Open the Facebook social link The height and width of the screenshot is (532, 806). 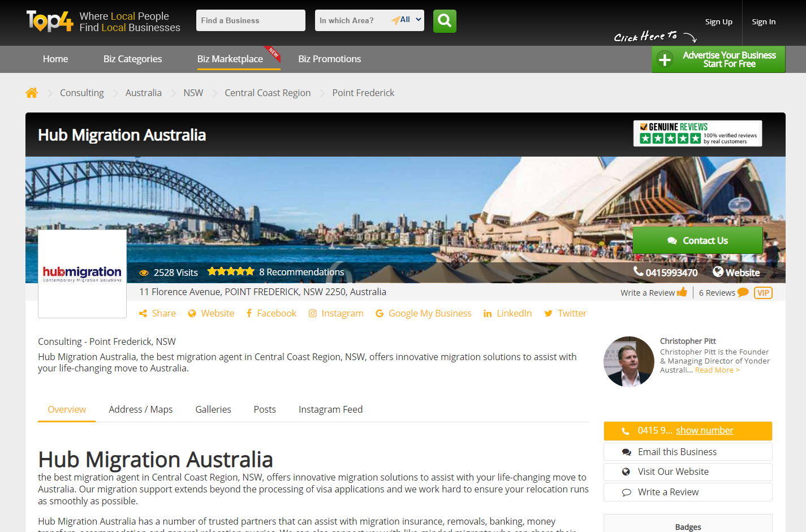(x=271, y=313)
